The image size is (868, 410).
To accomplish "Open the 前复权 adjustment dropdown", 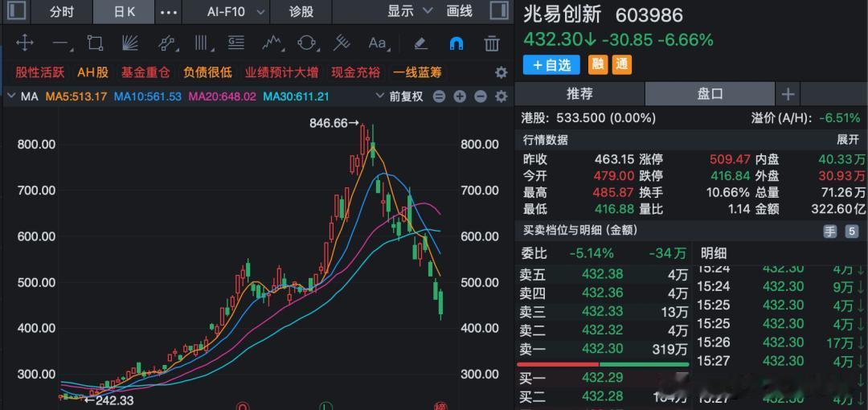I will tap(399, 96).
